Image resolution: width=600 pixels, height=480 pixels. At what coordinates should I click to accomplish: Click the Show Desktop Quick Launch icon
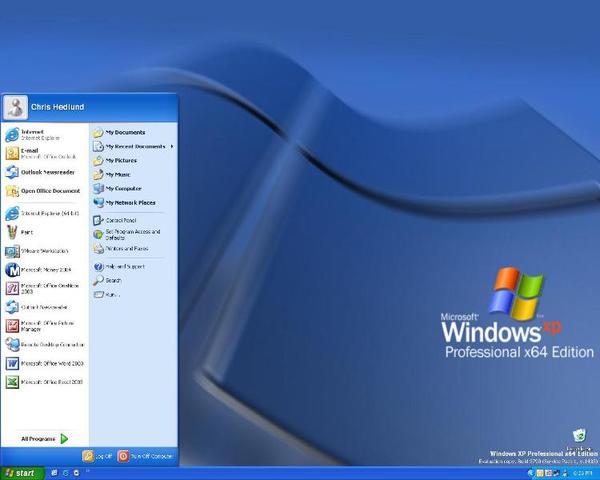(54, 473)
